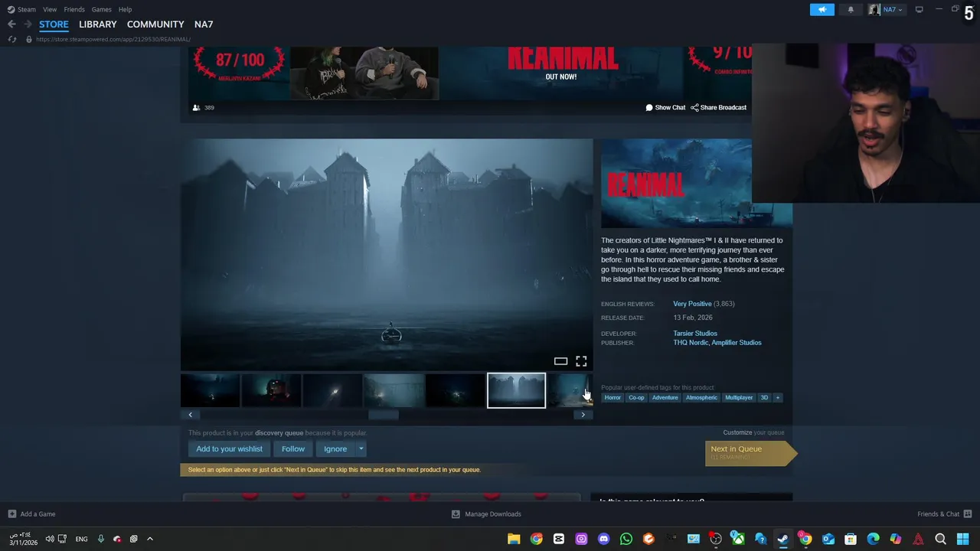The height and width of the screenshot is (551, 980).
Task: Open File Explorer from the taskbar
Action: point(514,539)
